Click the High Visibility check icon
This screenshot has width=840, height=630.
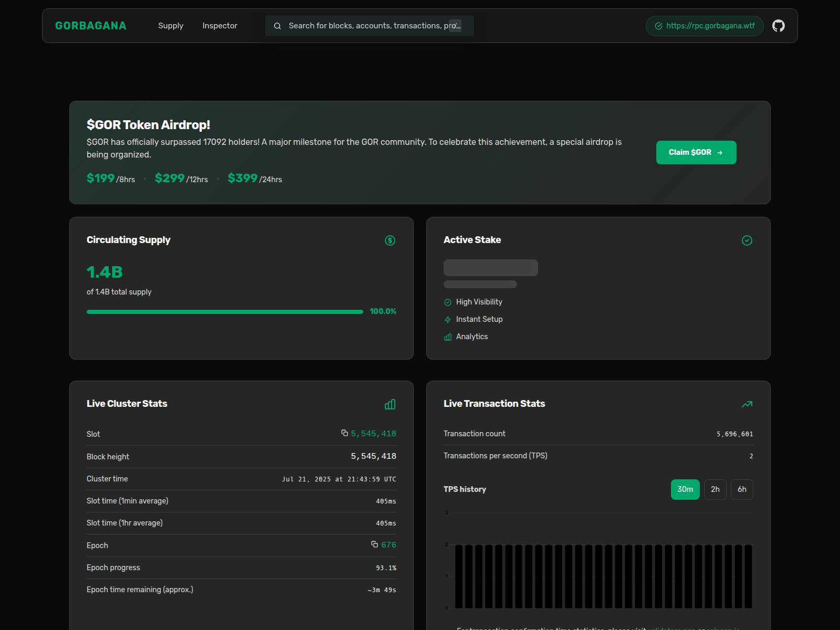(x=447, y=302)
